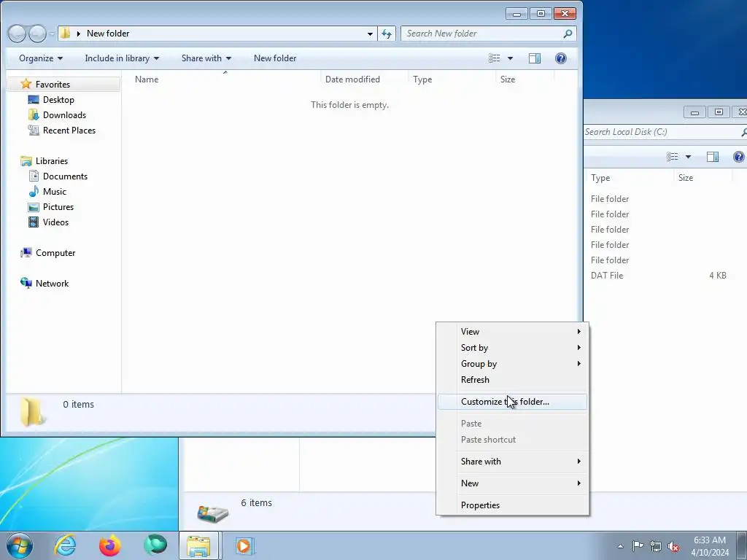Open Help icon in New folder window
Viewport: 747px width, 560px height.
561,58
